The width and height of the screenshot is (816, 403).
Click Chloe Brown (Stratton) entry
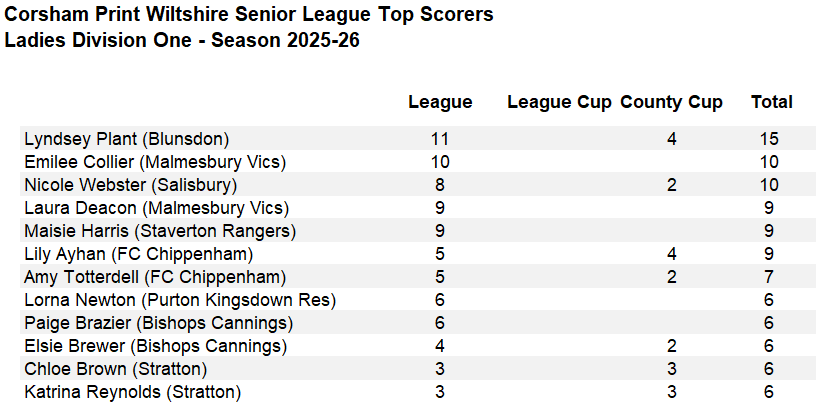115,369
